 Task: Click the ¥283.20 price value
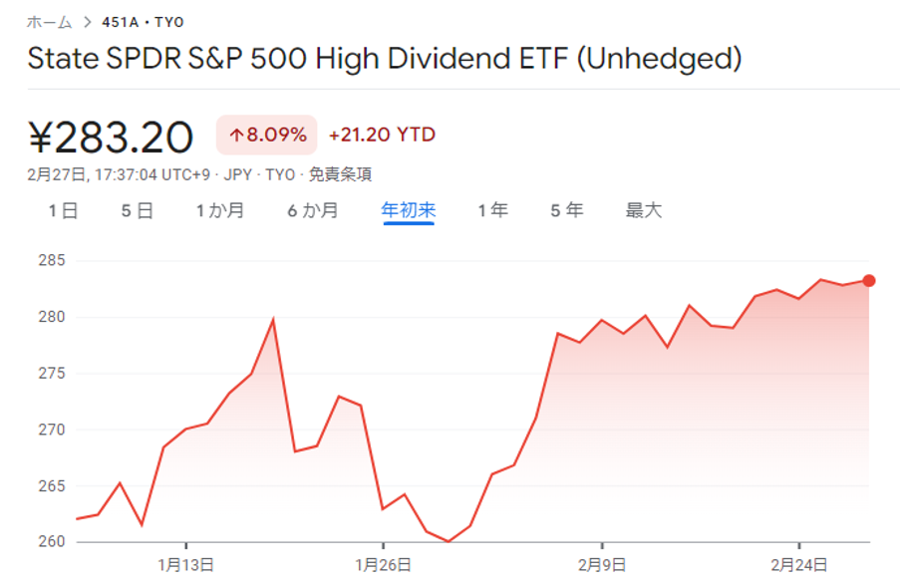111,138
